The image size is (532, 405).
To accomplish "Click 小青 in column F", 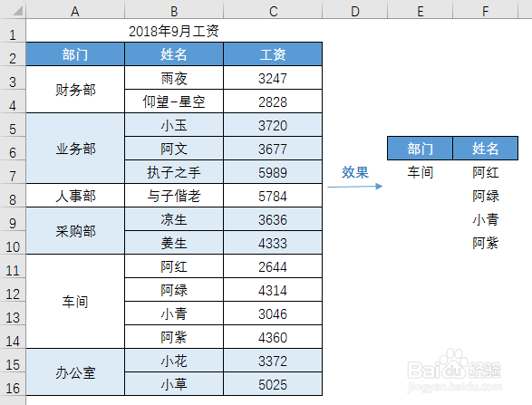I will point(485,219).
